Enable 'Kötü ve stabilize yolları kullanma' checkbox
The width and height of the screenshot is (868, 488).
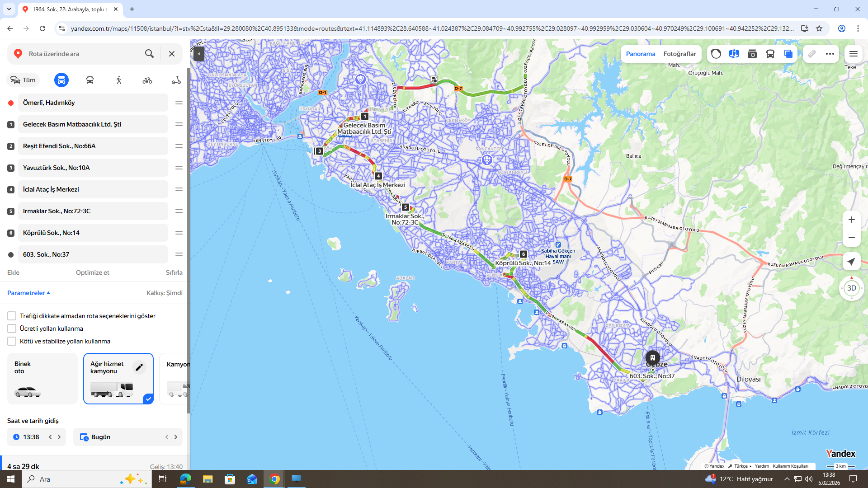12,341
